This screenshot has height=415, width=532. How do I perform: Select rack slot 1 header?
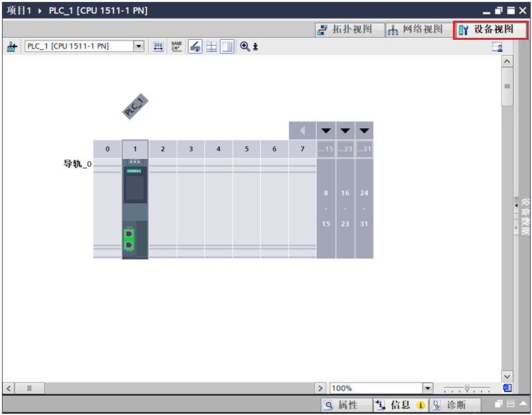[x=135, y=149]
